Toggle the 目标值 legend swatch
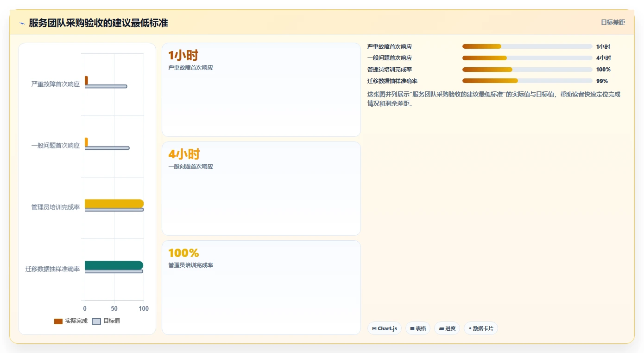The image size is (644, 353). coord(96,321)
